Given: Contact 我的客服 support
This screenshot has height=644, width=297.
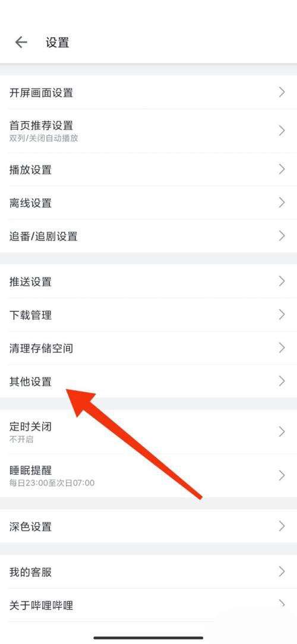Looking at the screenshot, I should (x=148, y=572).
